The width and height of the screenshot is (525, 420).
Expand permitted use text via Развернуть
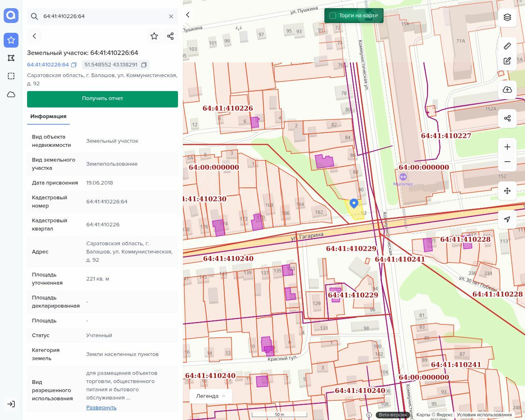coord(101,407)
